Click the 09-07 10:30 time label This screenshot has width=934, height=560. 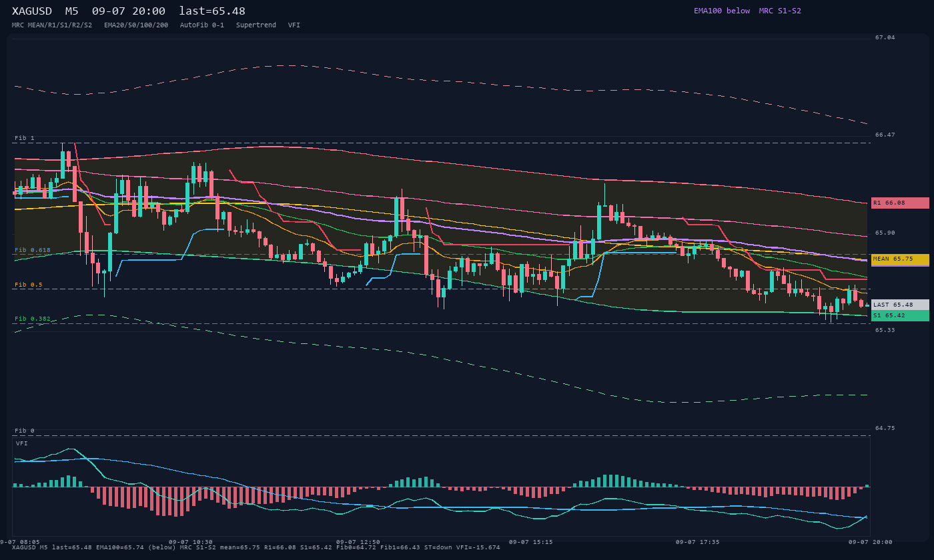click(191, 542)
